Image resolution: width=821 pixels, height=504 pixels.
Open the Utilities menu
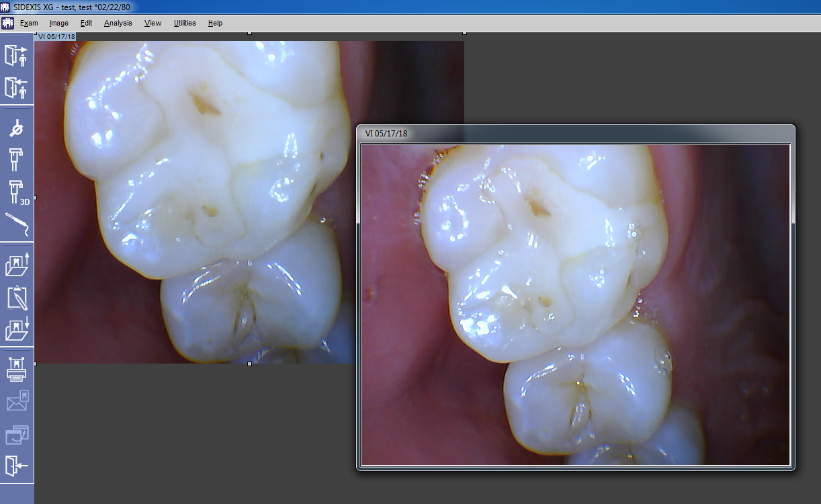[185, 23]
